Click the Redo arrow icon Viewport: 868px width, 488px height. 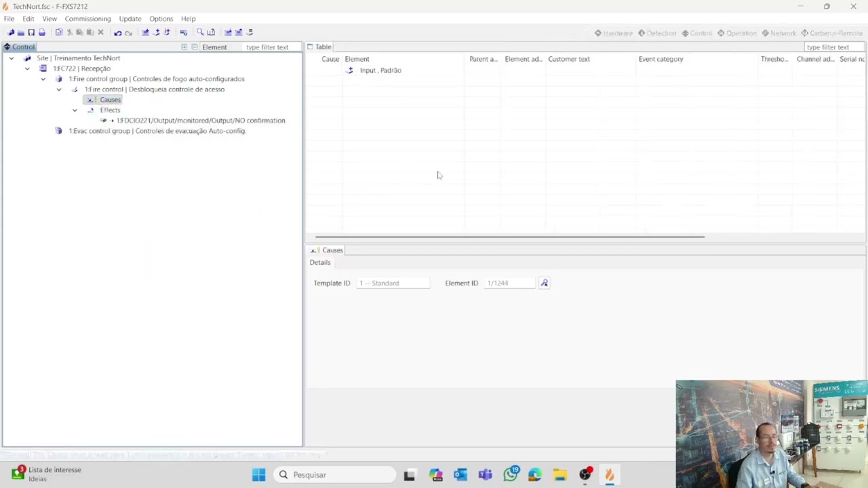tap(128, 33)
